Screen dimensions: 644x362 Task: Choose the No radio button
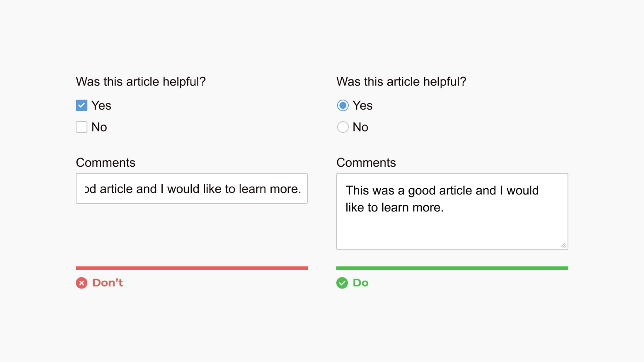click(343, 127)
